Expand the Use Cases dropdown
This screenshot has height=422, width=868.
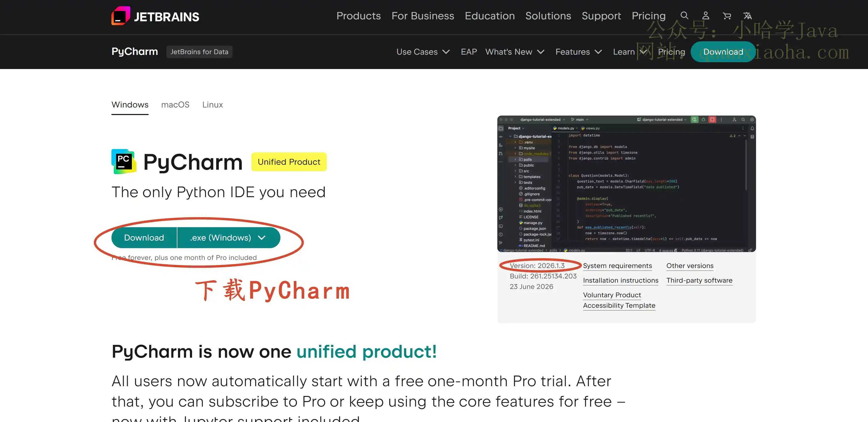(423, 52)
